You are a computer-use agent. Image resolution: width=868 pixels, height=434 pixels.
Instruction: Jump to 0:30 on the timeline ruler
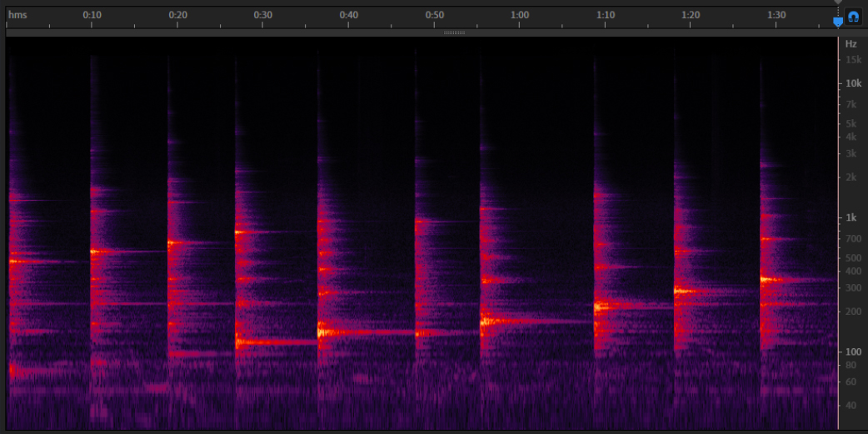click(262, 16)
